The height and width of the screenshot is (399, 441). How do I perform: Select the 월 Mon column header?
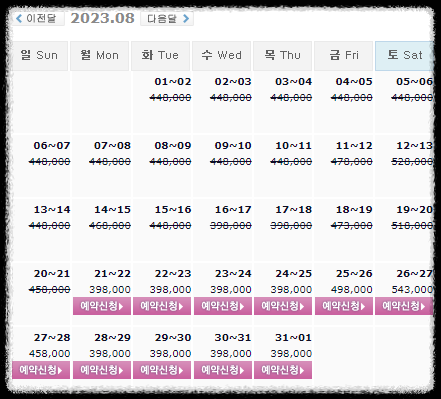click(x=99, y=55)
